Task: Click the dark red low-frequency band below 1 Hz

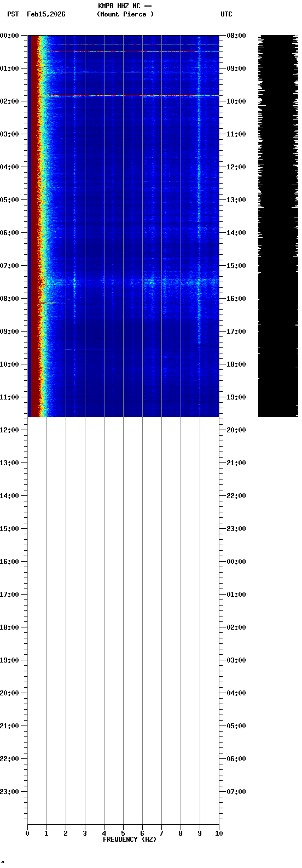Action: pyautogui.click(x=34, y=226)
